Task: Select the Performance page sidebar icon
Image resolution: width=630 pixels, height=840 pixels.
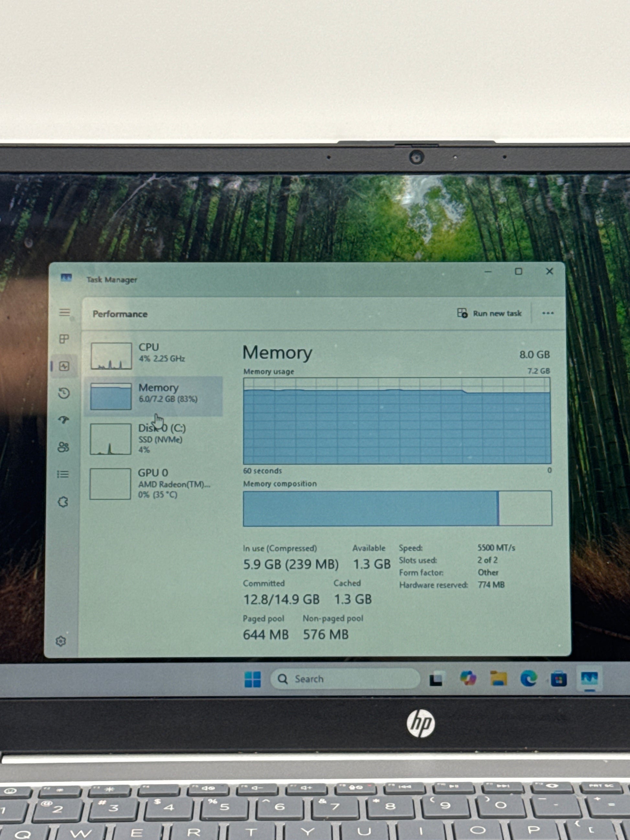Action: click(64, 366)
